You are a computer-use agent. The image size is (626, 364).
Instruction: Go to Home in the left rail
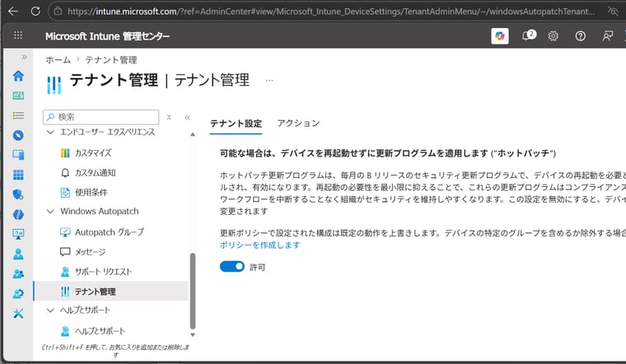18,76
